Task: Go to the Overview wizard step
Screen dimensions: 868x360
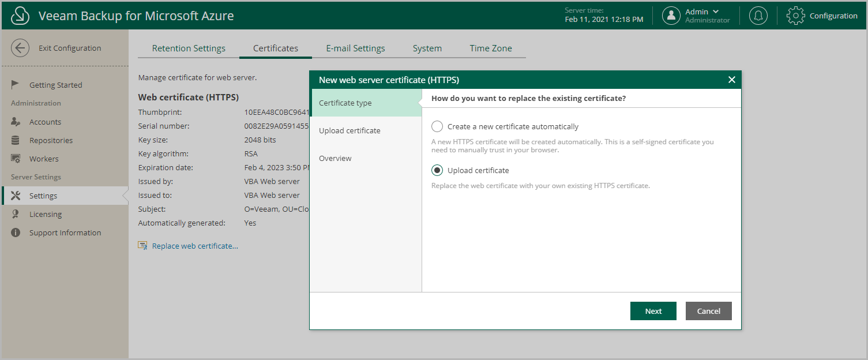Action: pyautogui.click(x=366, y=158)
